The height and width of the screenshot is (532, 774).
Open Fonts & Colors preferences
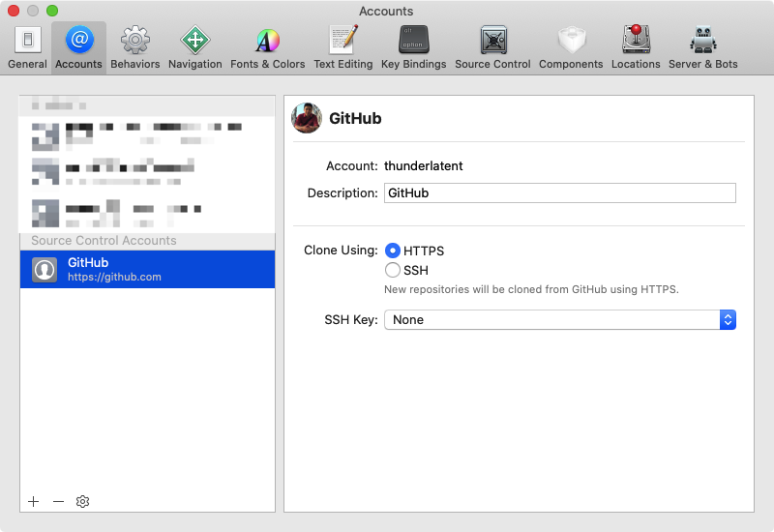pyautogui.click(x=268, y=47)
